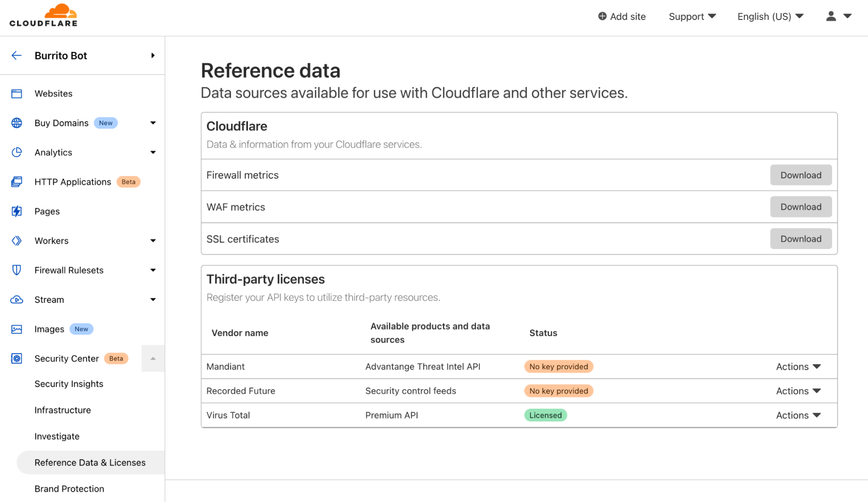Click the Cloudflare logo
The height and width of the screenshot is (502, 868).
coord(43,16)
